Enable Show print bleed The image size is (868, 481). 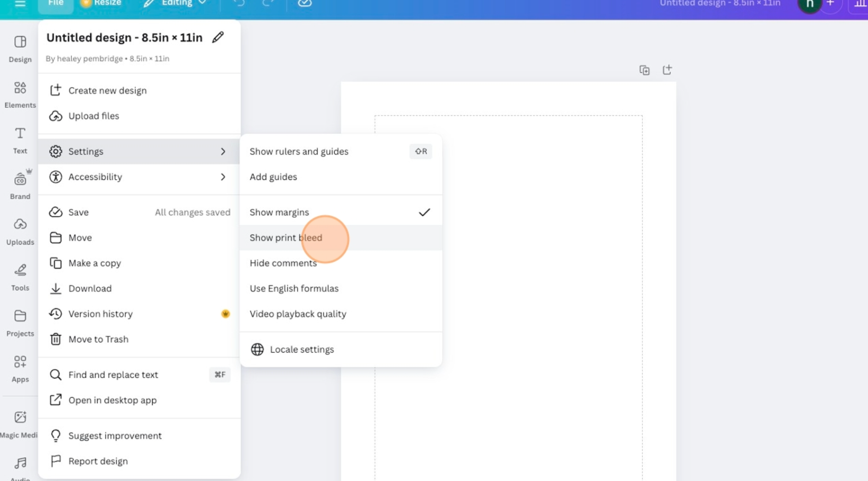coord(287,237)
